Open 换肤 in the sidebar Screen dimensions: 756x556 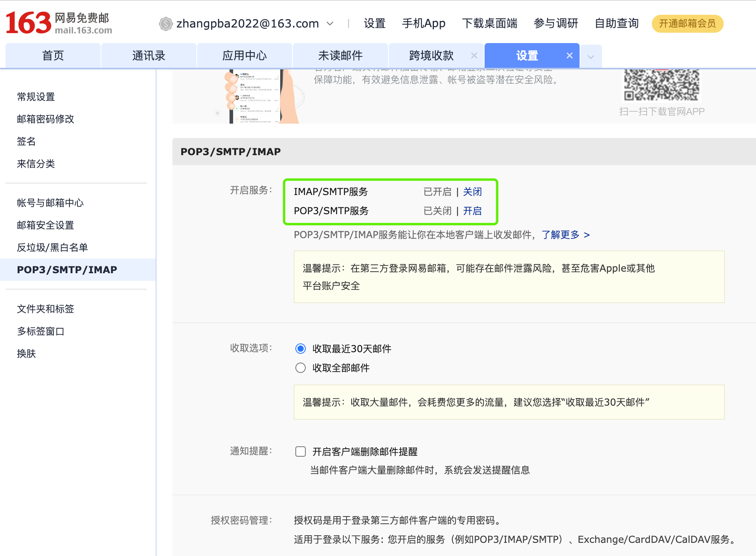[26, 354]
